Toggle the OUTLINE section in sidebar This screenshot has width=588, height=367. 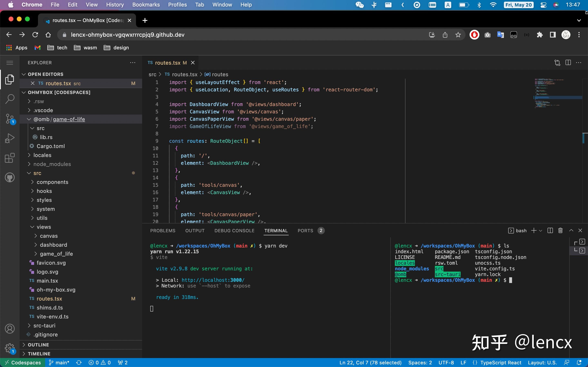coord(39,345)
